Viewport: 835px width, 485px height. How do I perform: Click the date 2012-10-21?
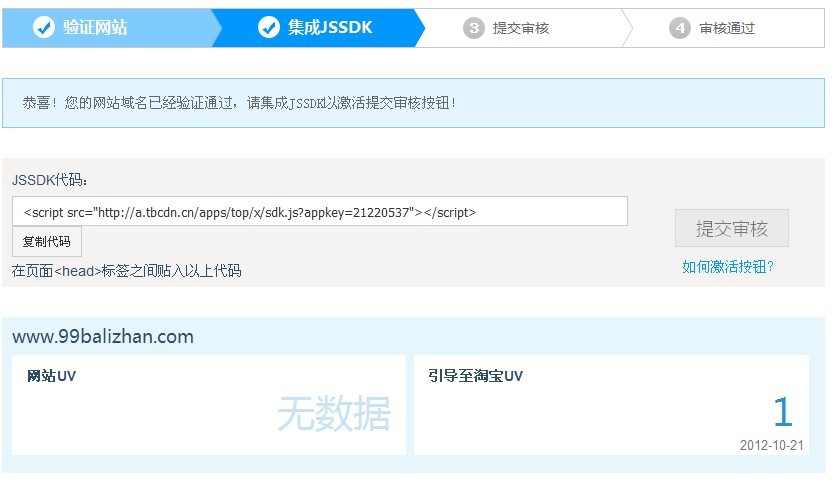click(771, 445)
